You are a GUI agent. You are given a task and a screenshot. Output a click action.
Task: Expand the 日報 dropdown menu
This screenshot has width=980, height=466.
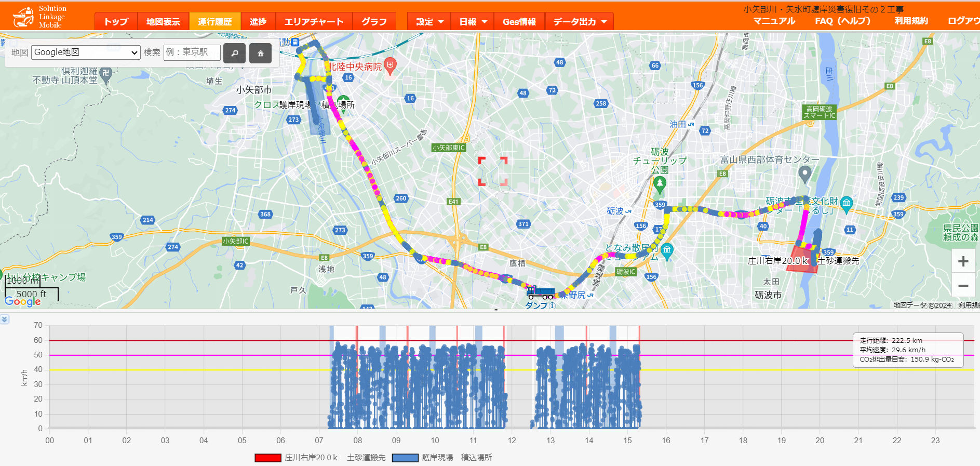tap(473, 22)
